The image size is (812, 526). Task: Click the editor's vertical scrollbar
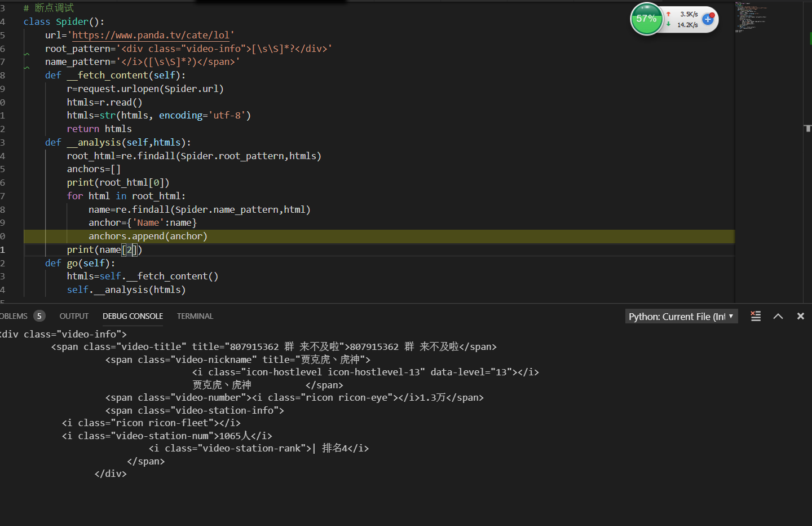pos(807,129)
